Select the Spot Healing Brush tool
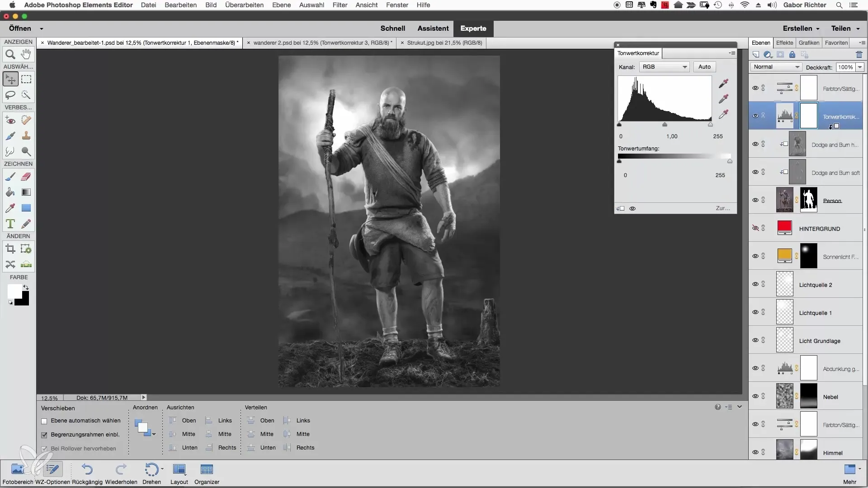The height and width of the screenshot is (488, 868). 26,120
